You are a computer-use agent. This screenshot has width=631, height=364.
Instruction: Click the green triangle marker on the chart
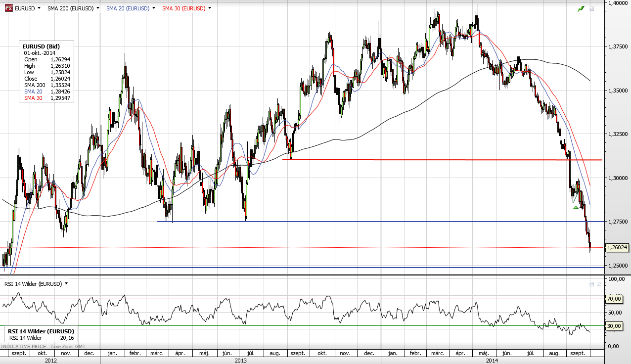tap(576, 207)
